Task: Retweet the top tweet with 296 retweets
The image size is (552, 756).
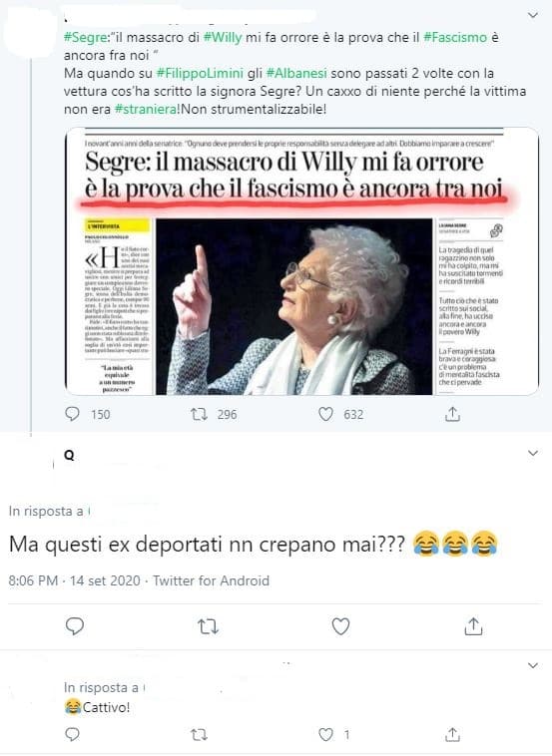Action: coord(200,414)
